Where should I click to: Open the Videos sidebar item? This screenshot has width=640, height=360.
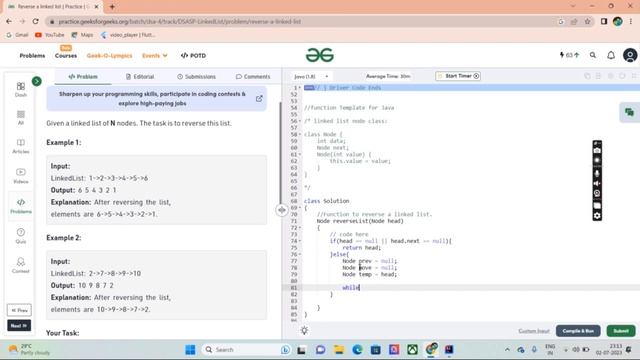(x=20, y=176)
